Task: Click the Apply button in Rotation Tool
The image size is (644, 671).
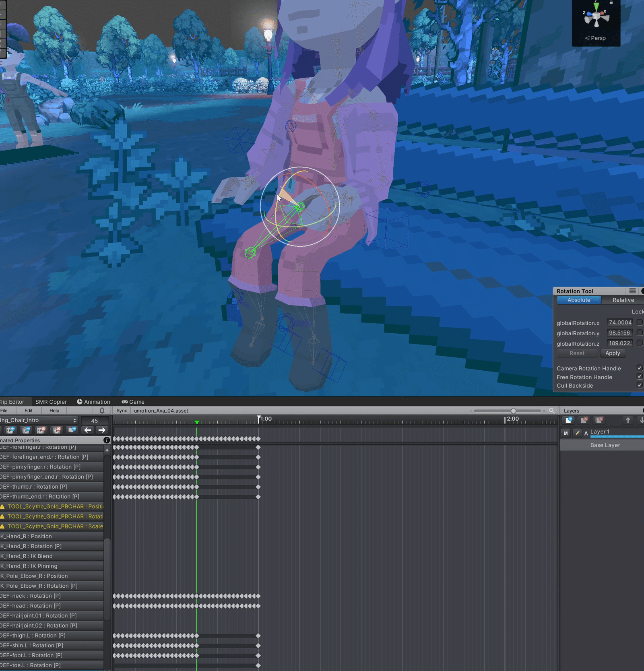Action: coord(613,353)
